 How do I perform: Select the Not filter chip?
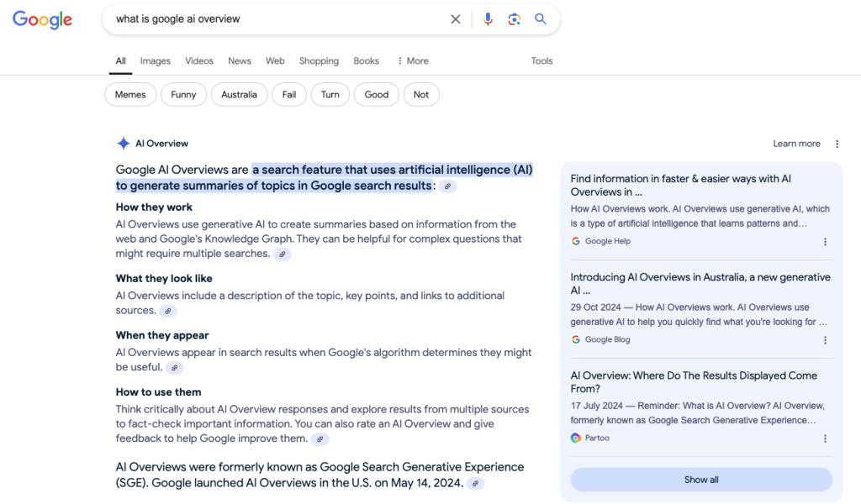pos(421,94)
